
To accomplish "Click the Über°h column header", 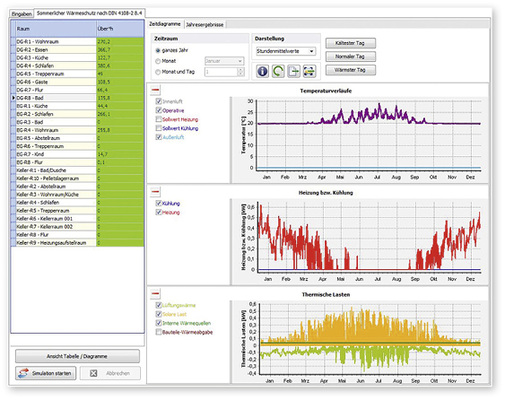I will click(x=120, y=29).
